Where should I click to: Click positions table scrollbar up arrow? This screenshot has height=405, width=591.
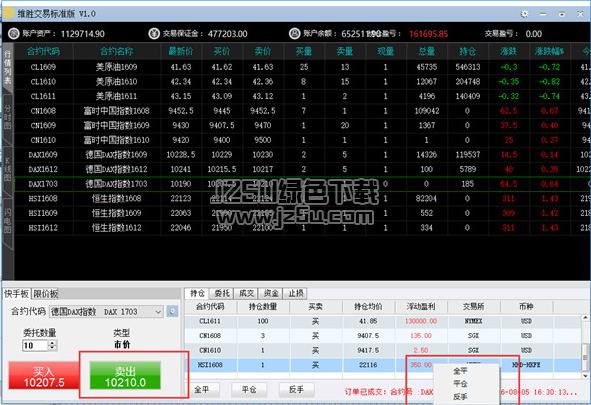point(586,318)
